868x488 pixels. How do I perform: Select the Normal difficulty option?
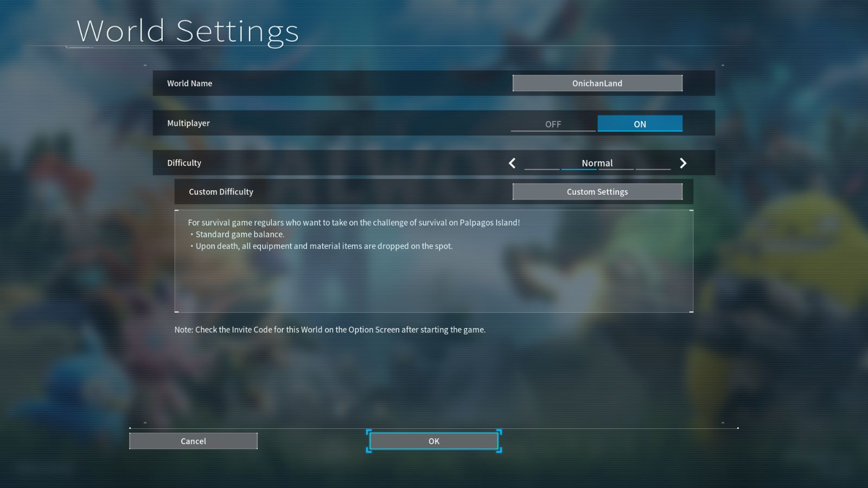(x=597, y=163)
